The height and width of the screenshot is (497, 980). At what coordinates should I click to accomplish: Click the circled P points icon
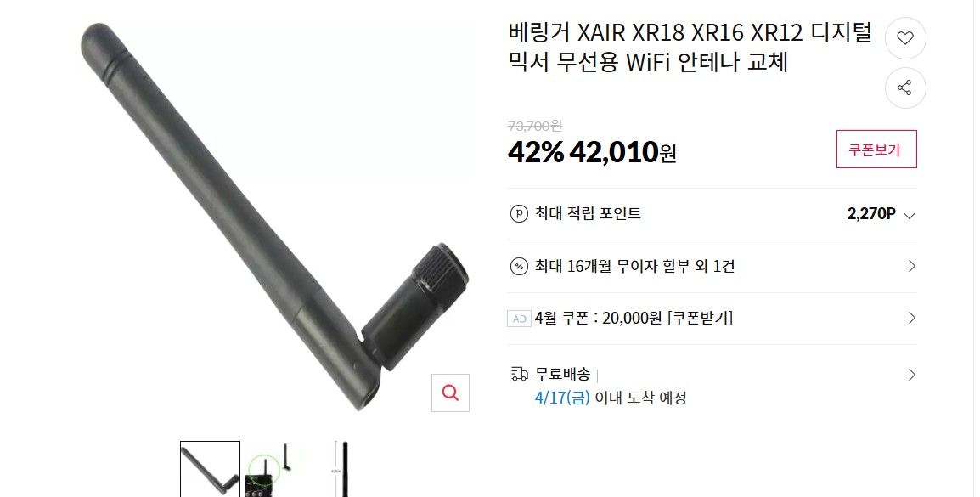tap(519, 214)
